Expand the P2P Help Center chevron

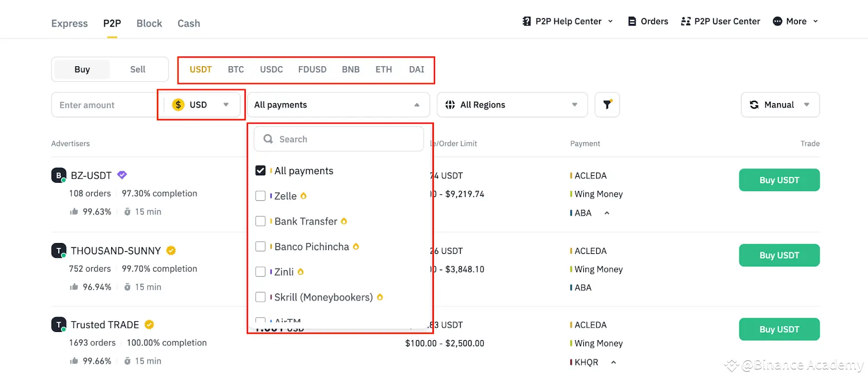[x=610, y=21]
